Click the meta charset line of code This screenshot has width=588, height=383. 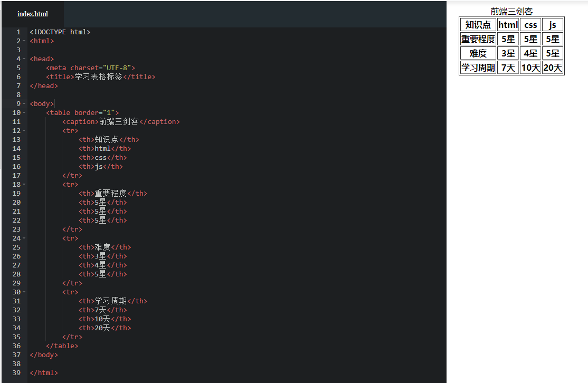(90, 68)
